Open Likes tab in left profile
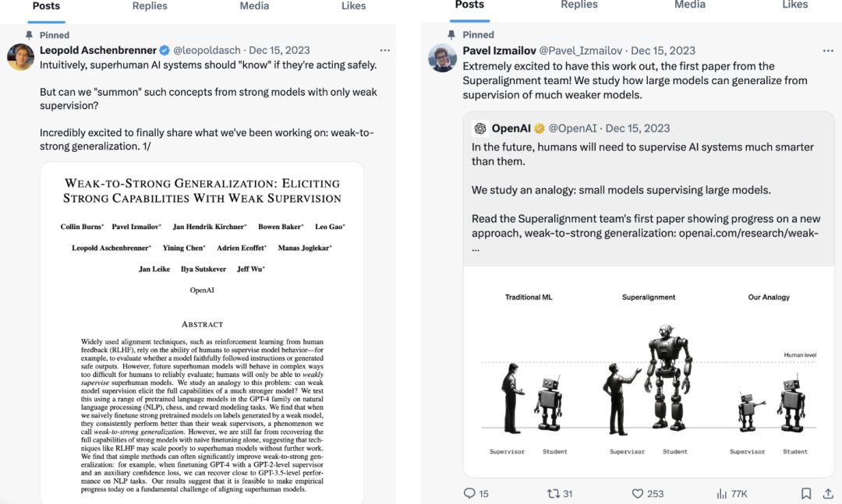The width and height of the screenshot is (842, 504). [x=353, y=6]
